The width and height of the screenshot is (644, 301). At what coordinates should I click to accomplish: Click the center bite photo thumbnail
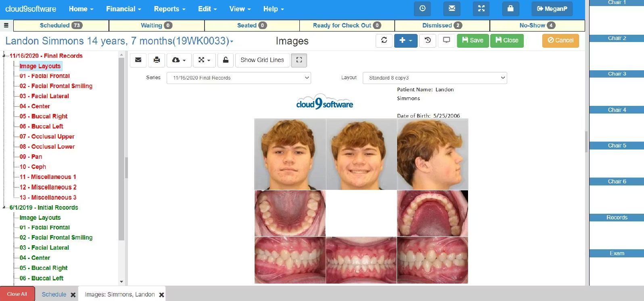tap(361, 260)
